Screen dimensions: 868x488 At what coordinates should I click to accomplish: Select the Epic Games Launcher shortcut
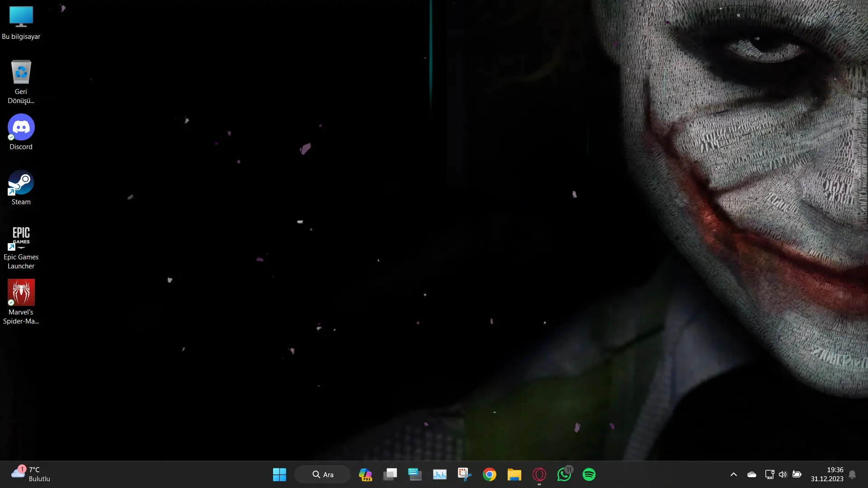pos(21,248)
